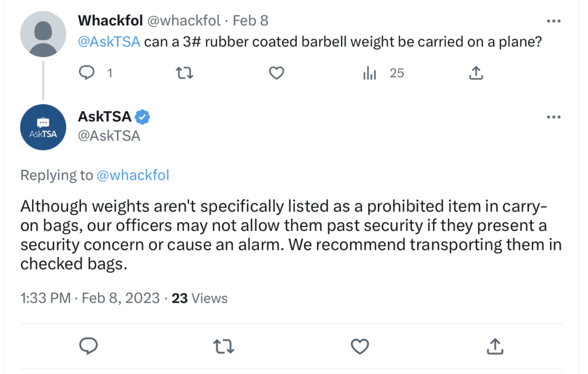Open more options on AskTSA's reply
Screen dimensions: 588x374
pos(554,117)
